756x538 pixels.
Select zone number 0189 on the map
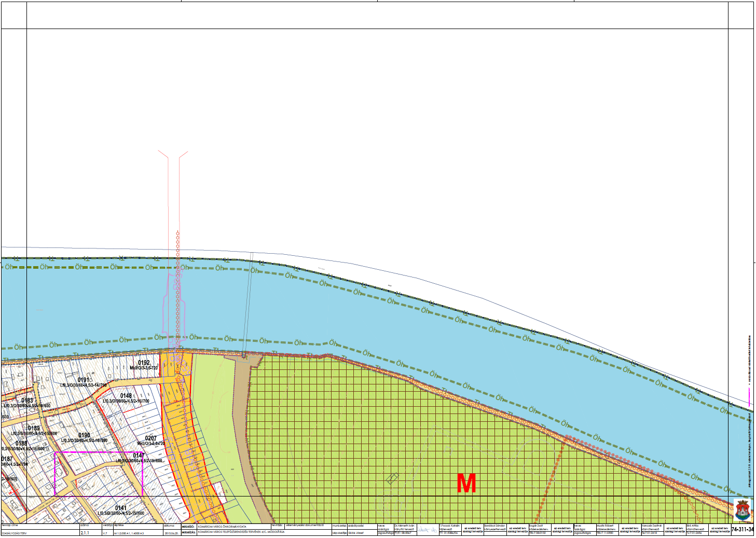(34, 429)
